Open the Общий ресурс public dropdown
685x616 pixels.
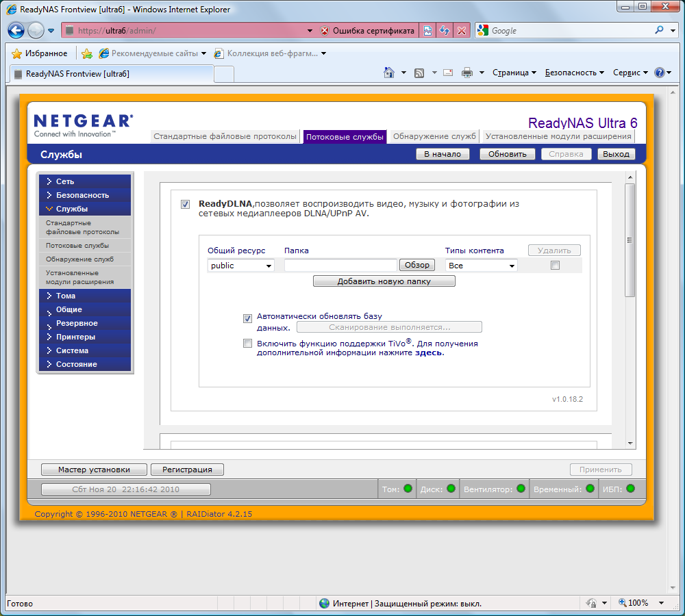(x=240, y=266)
